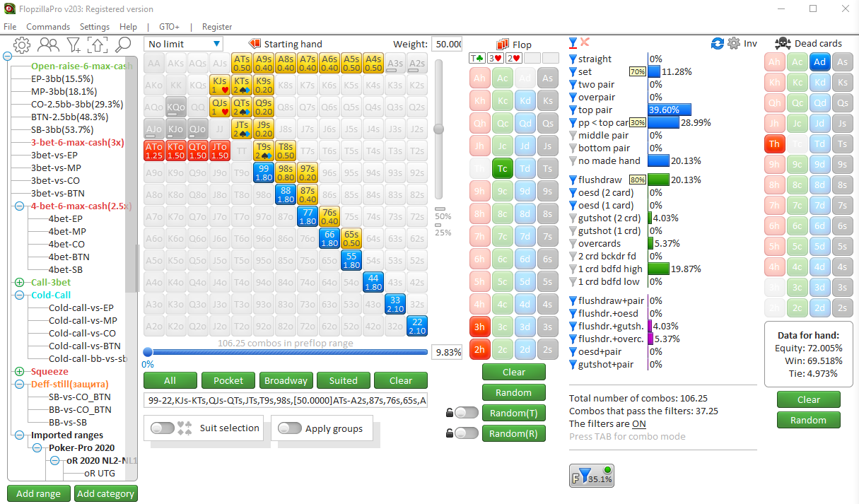Image resolution: width=859 pixels, height=504 pixels.
Task: Collapse the Deff-still tree node
Action: (x=18, y=385)
